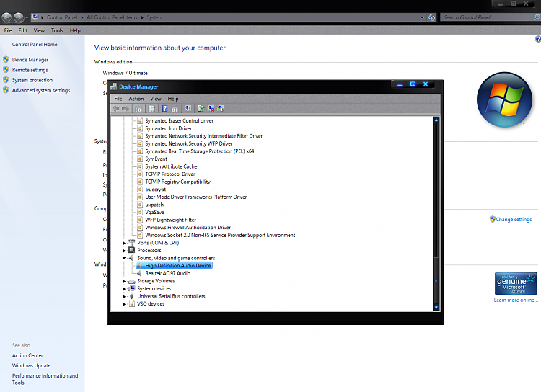This screenshot has height=392, width=541.
Task: Click Uninstall device icon with red X
Action: (211, 109)
